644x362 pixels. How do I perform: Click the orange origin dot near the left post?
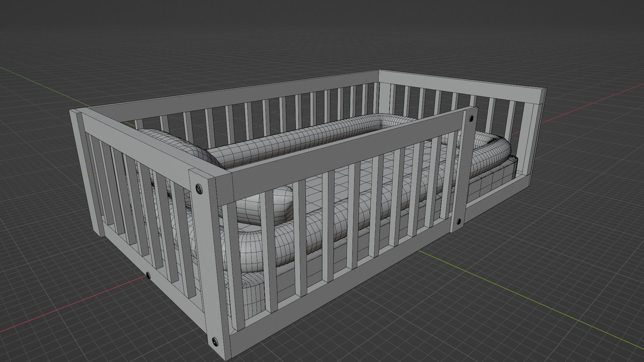(90, 175)
